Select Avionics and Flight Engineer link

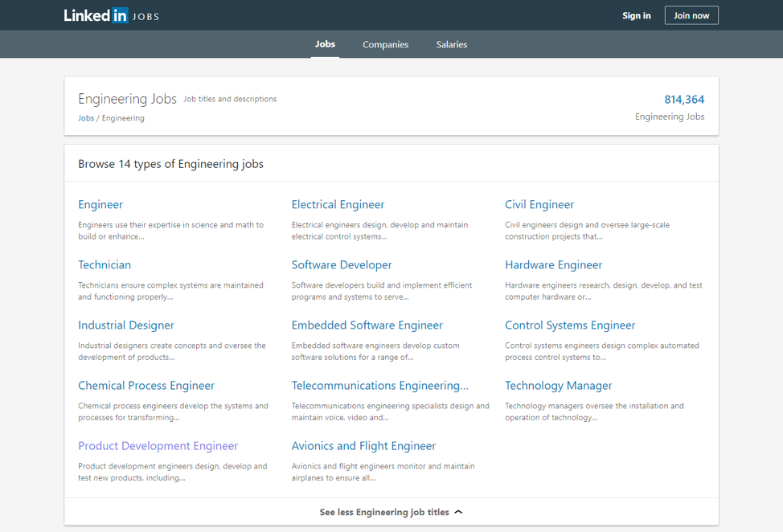[x=363, y=446]
